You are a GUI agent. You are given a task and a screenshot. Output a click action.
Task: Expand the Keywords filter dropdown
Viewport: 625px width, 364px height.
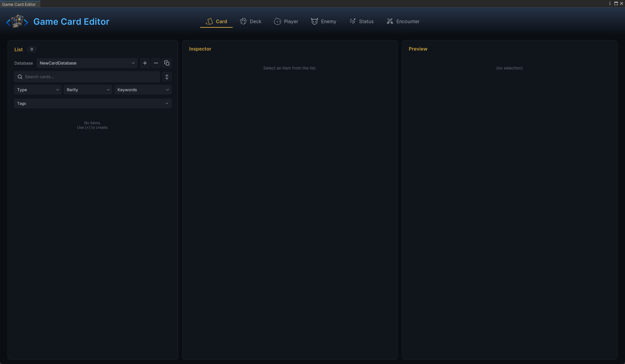pyautogui.click(x=143, y=90)
